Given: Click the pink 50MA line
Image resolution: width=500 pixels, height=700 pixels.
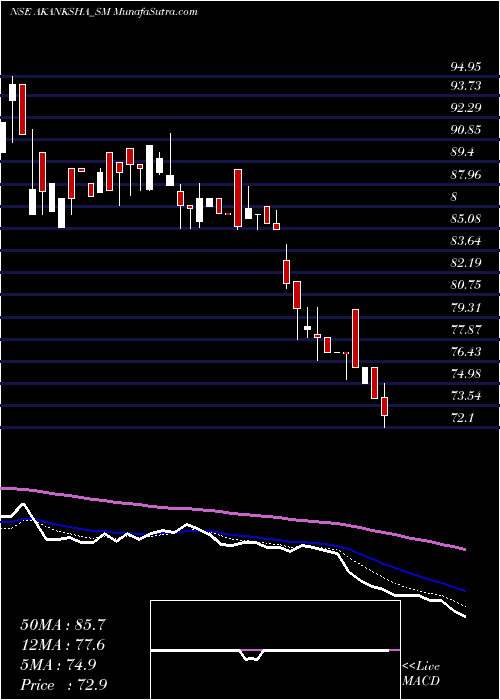Looking at the screenshot, I should pos(232,515).
